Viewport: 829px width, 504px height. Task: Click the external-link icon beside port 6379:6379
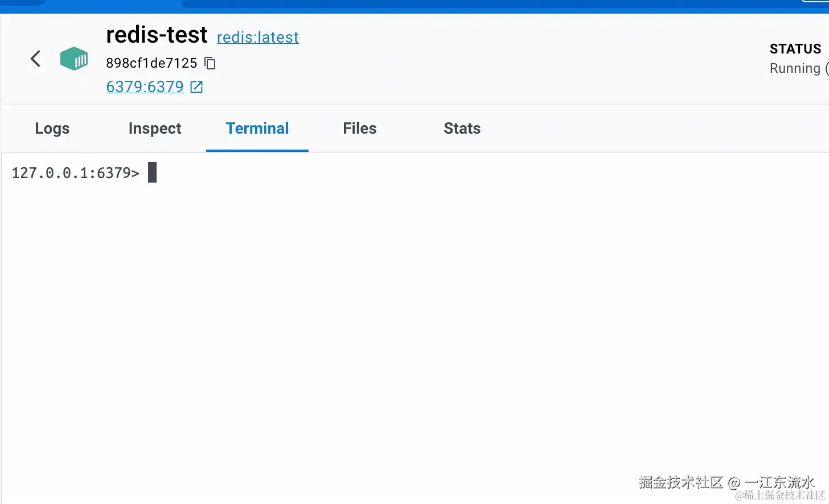pos(196,87)
